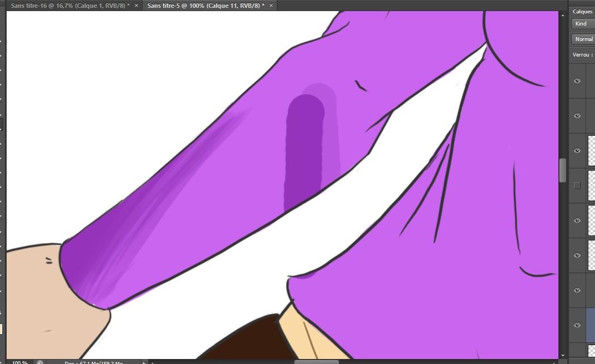The height and width of the screenshot is (364, 595).
Task: Close the Sans titre-5 document tab
Action: pyautogui.click(x=271, y=5)
